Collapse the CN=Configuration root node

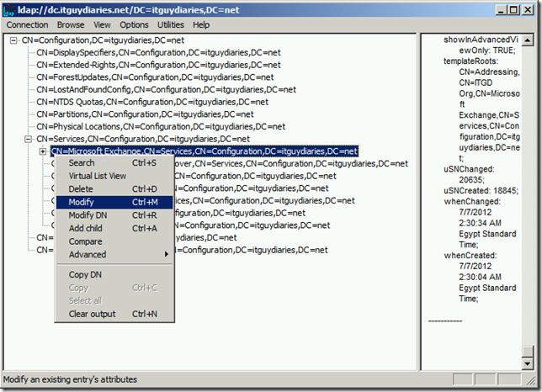click(13, 40)
